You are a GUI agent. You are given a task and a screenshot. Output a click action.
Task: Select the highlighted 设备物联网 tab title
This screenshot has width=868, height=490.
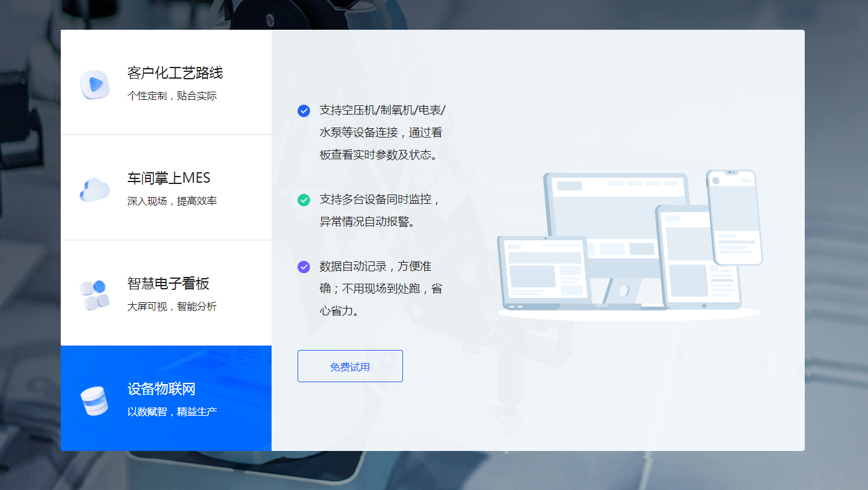click(x=161, y=389)
